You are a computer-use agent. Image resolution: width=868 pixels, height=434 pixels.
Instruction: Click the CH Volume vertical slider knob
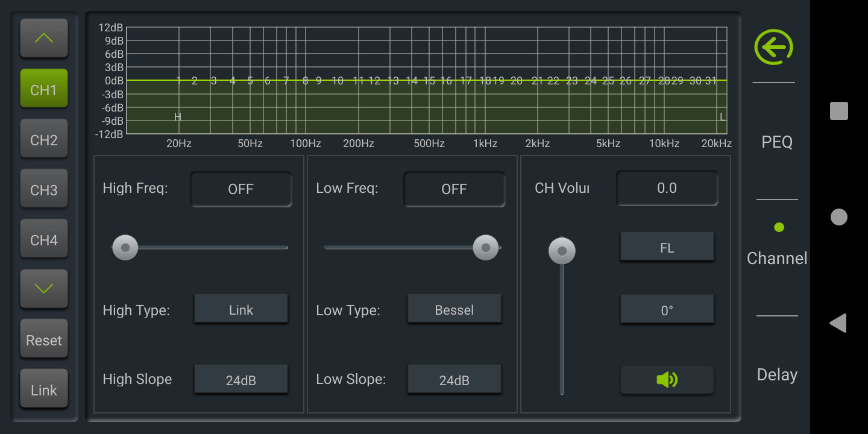562,251
